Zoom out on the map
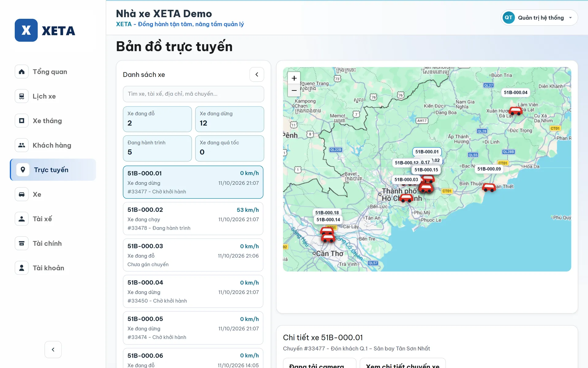The image size is (588, 368). pyautogui.click(x=294, y=90)
